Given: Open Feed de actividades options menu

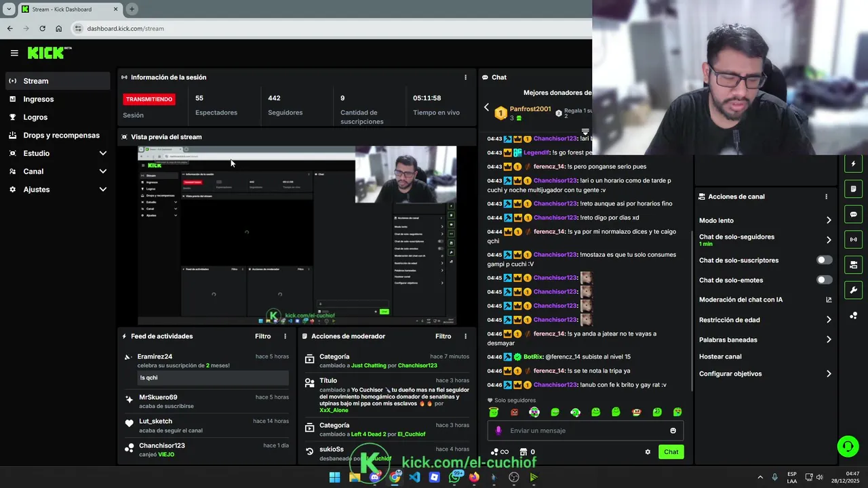Looking at the screenshot, I should 285,336.
